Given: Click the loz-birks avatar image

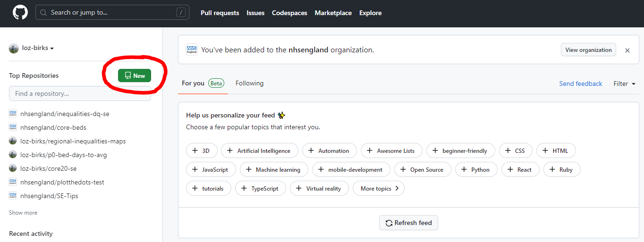Looking at the screenshot, I should [14, 48].
